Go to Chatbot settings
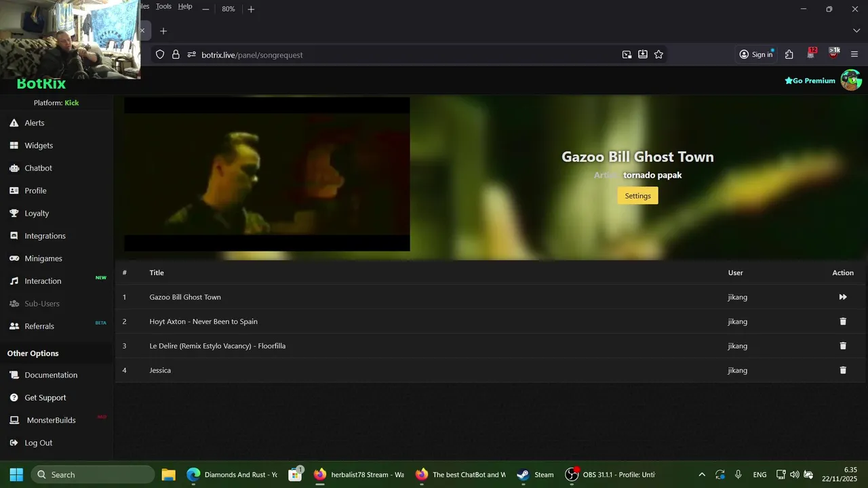The image size is (868, 488). pyautogui.click(x=38, y=168)
